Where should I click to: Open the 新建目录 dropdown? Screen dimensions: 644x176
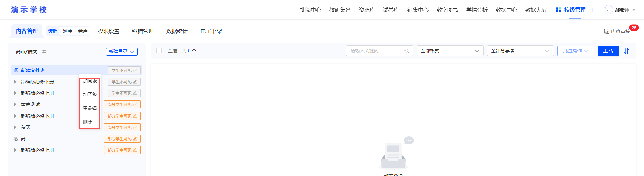tap(122, 52)
